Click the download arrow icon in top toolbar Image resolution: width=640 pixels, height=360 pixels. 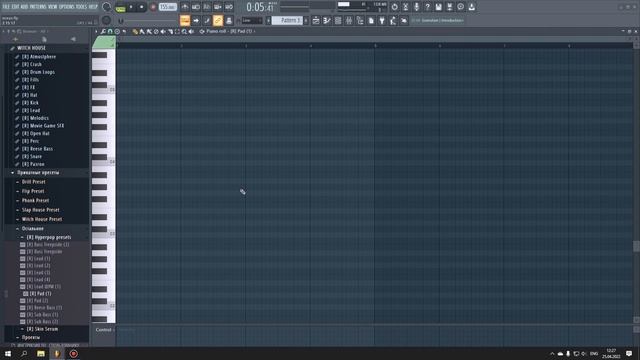pyautogui.click(x=471, y=7)
